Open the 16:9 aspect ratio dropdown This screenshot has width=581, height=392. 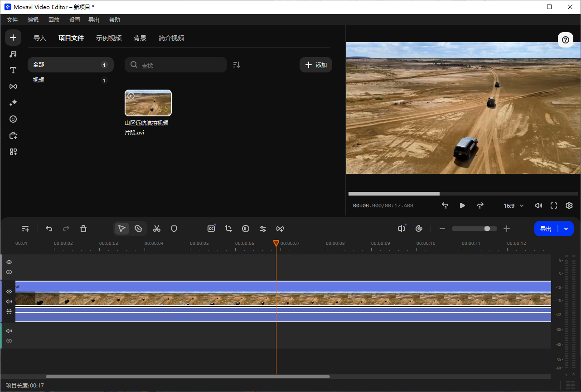(x=513, y=206)
